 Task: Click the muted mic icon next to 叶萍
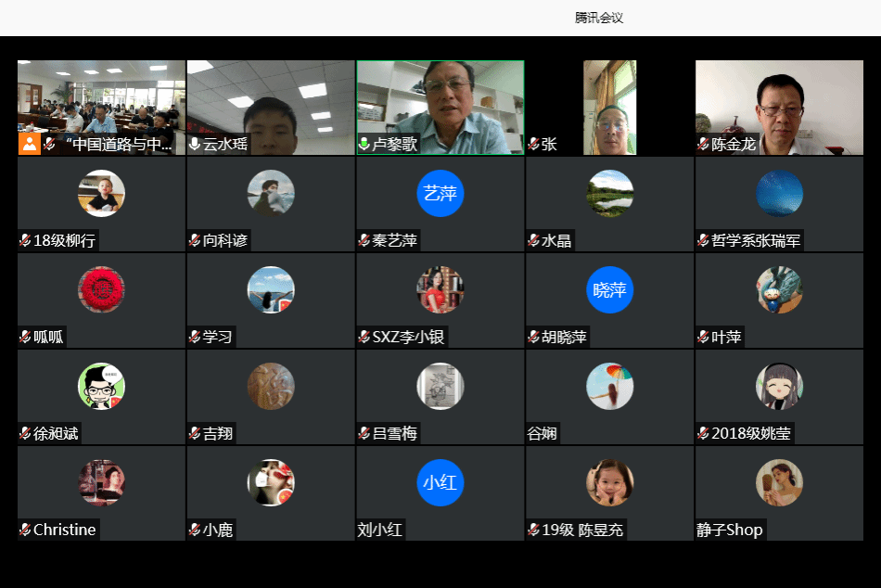(704, 338)
